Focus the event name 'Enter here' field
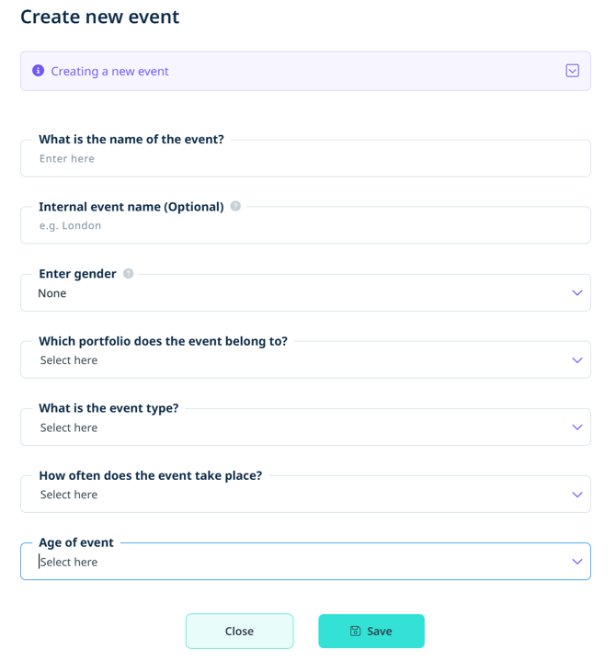 tap(305, 159)
